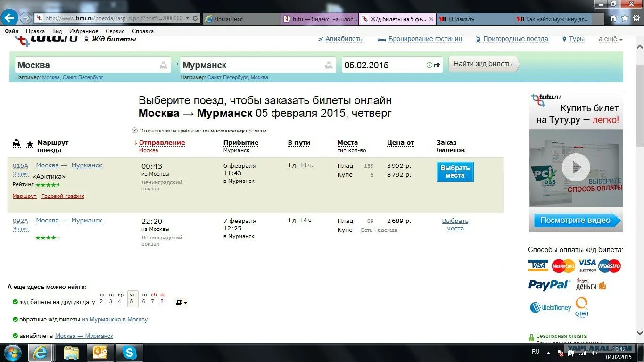
Task: Open the 'Справка' menu
Action: coord(143,31)
